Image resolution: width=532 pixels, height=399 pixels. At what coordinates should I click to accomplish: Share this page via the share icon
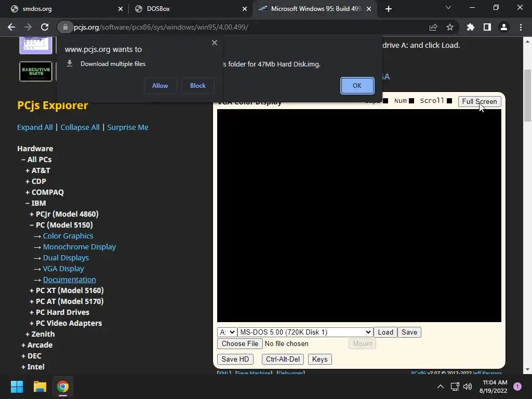(433, 27)
